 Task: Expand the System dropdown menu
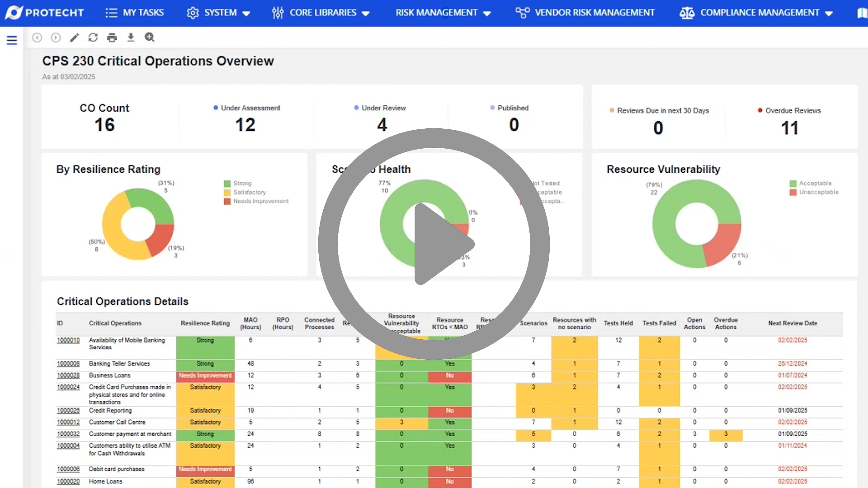[219, 13]
